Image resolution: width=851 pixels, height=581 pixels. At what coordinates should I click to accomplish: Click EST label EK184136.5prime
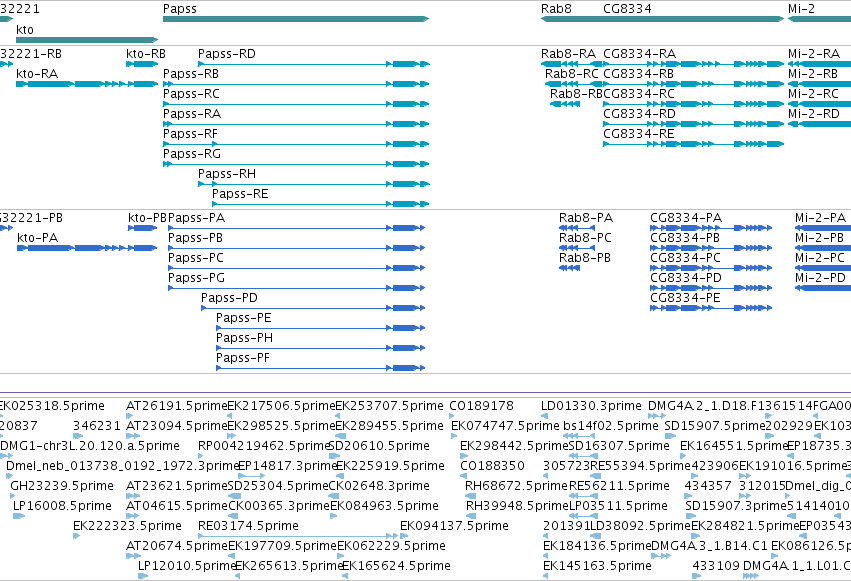click(597, 547)
